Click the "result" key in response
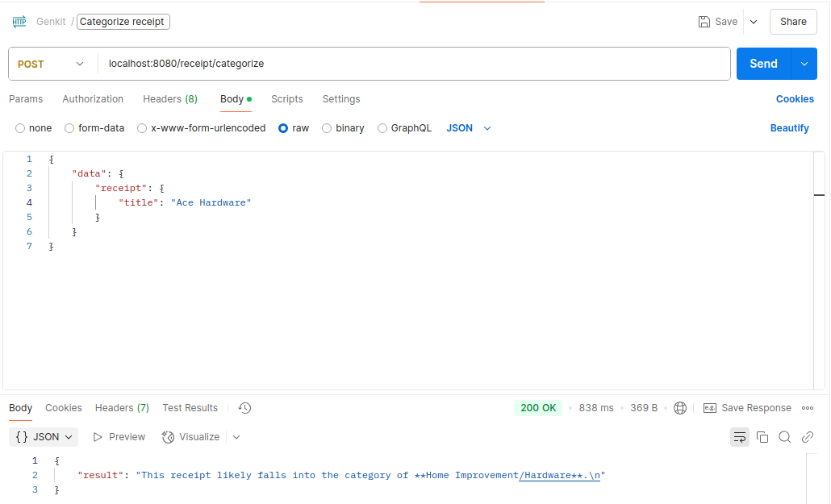The height and width of the screenshot is (504, 831). (x=101, y=476)
